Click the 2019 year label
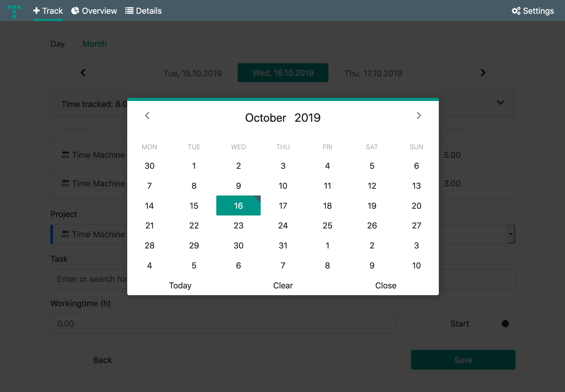This screenshot has height=392, width=565. 308,118
